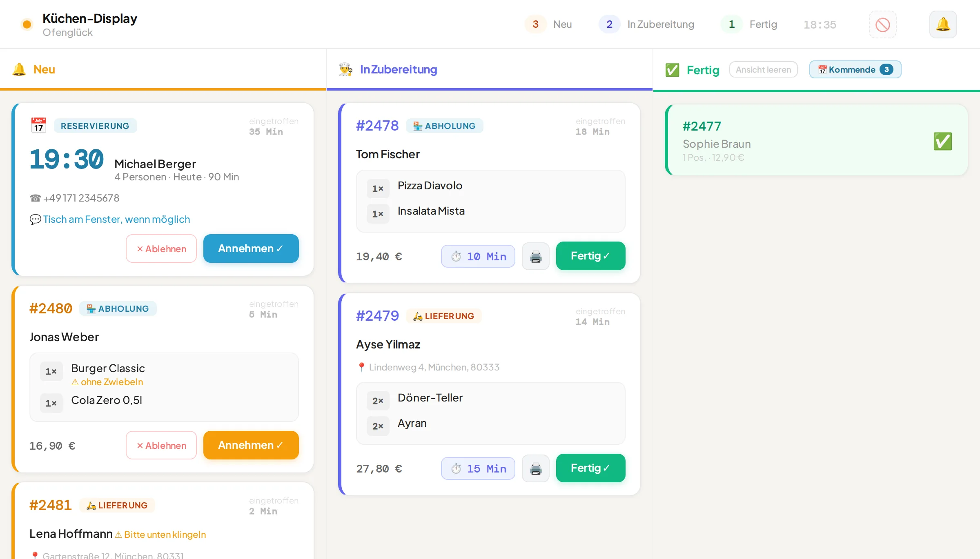Click the 'ohne Zwiebeln' warning note
The height and width of the screenshot is (559, 980).
(107, 382)
